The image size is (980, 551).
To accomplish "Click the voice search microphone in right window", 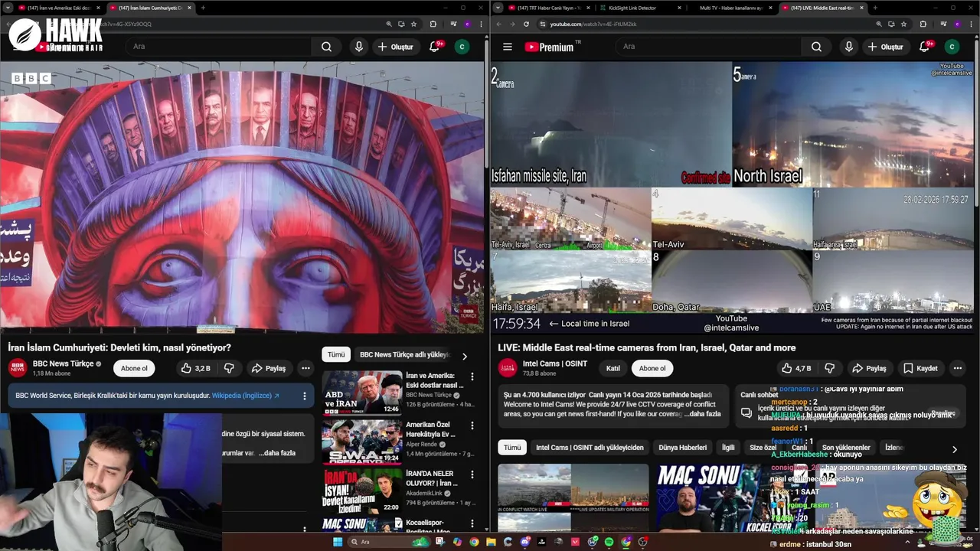I will pos(848,47).
